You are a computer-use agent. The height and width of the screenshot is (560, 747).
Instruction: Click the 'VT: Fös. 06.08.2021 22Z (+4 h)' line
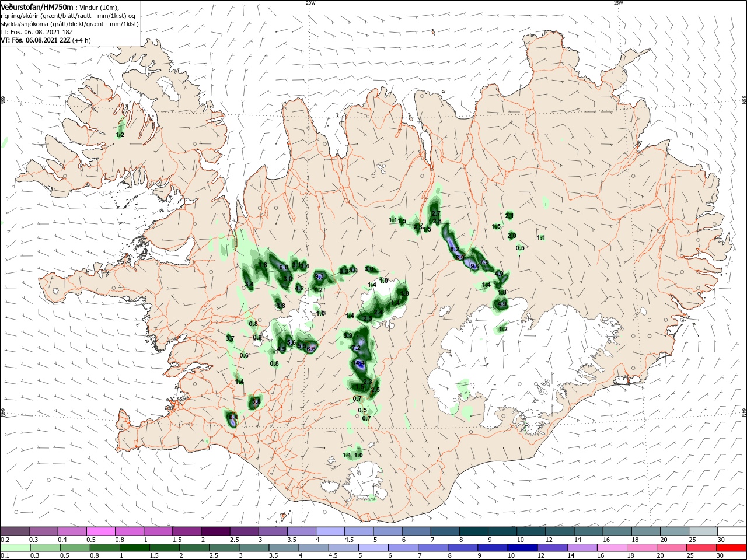pos(46,40)
